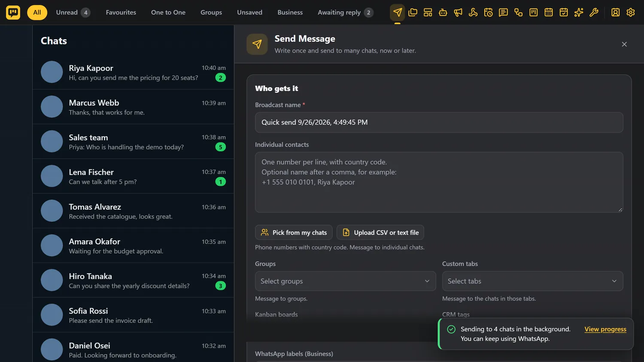The image size is (644, 362).
Task: Open the contact profile icon
Action: (x=616, y=12)
